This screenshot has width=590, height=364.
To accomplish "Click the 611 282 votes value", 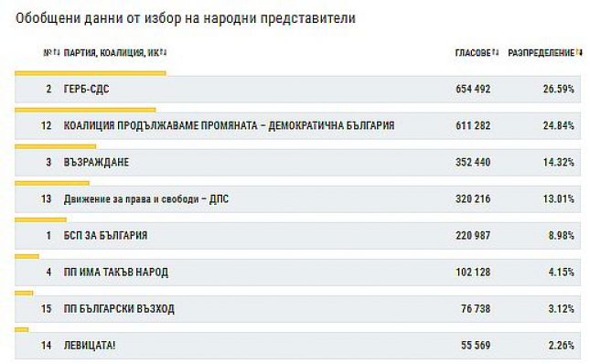I will [x=473, y=125].
